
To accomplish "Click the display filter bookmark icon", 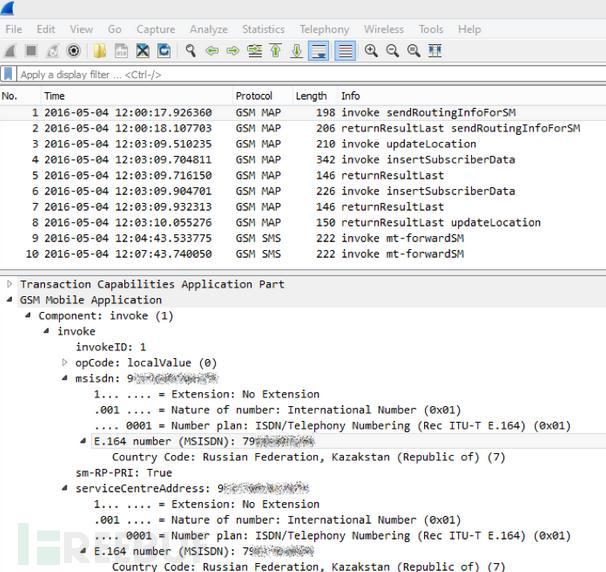I will 9,74.
